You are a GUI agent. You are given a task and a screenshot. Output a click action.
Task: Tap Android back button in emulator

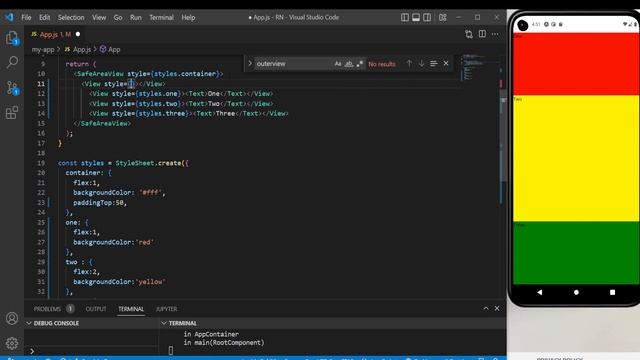coord(540,292)
